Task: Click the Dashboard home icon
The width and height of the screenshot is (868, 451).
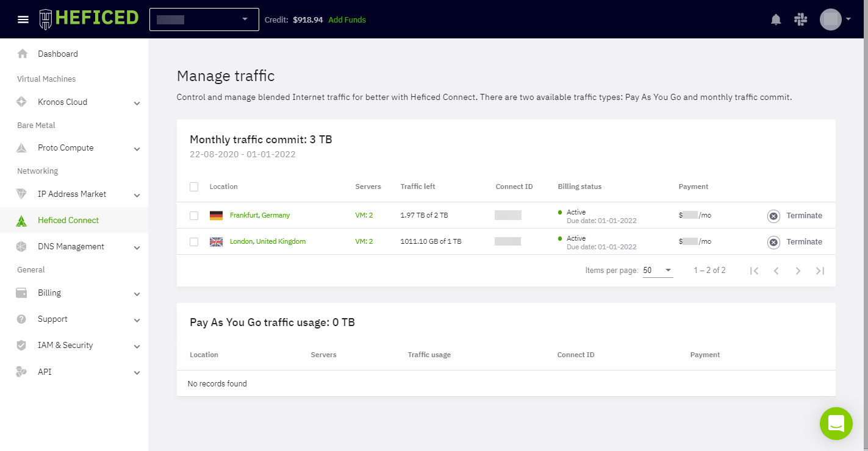Action: click(23, 54)
